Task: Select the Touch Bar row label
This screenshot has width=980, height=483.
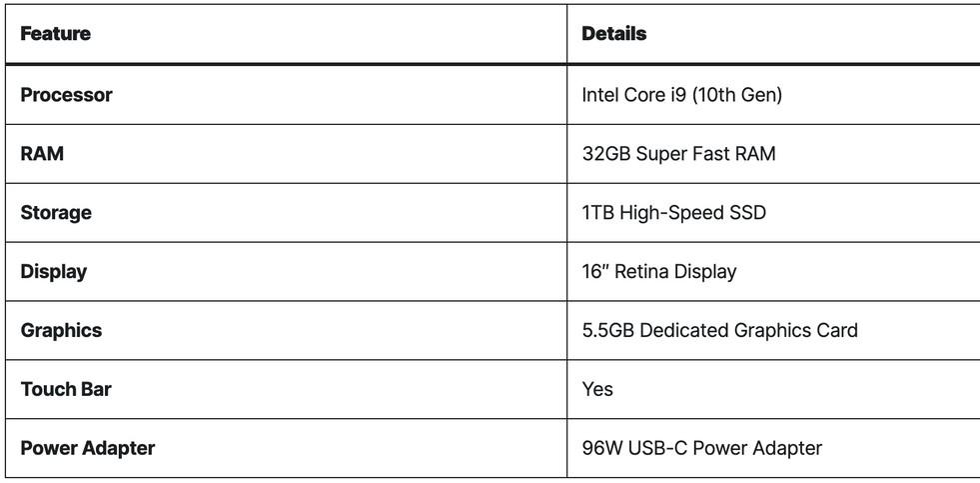Action: coord(66,389)
